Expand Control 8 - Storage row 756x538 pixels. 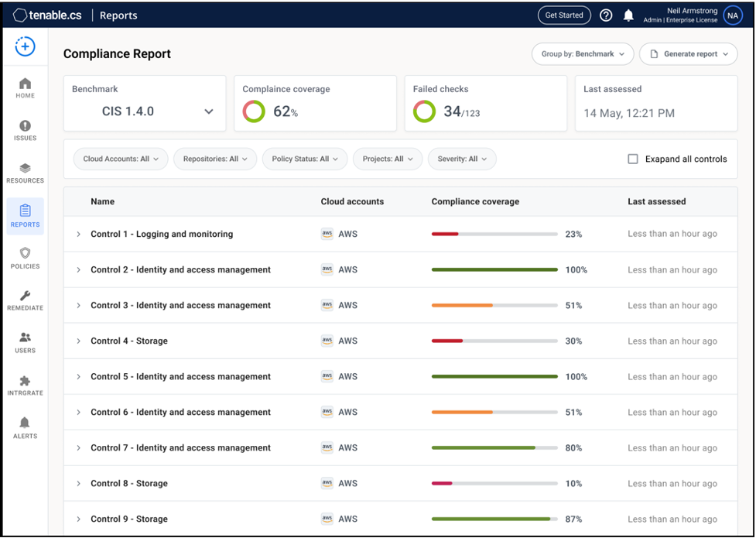pos(77,483)
